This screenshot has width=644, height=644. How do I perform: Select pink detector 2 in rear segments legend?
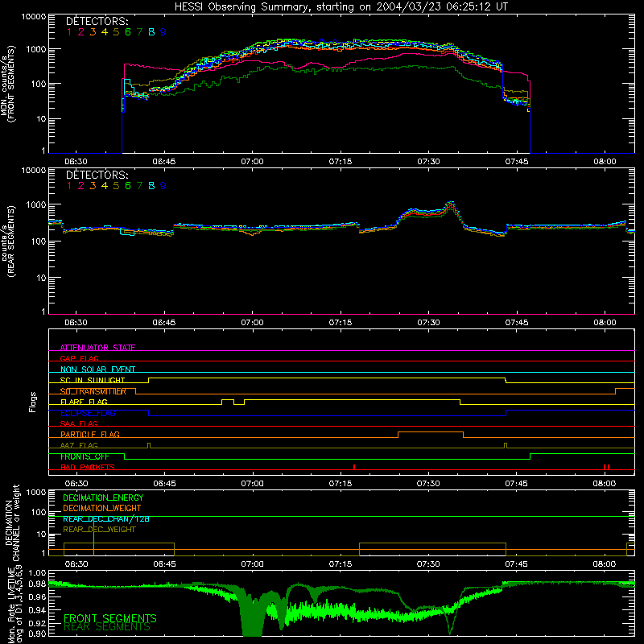pos(81,186)
